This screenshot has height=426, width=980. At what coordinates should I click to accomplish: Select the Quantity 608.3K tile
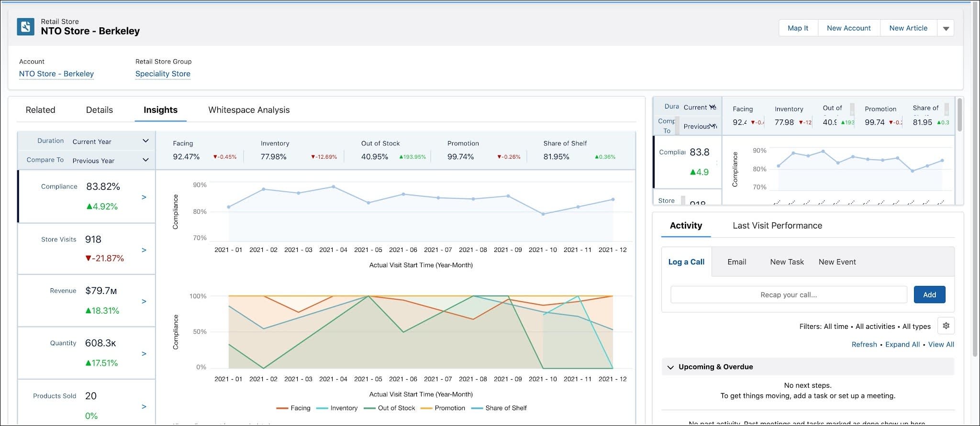[x=87, y=353]
